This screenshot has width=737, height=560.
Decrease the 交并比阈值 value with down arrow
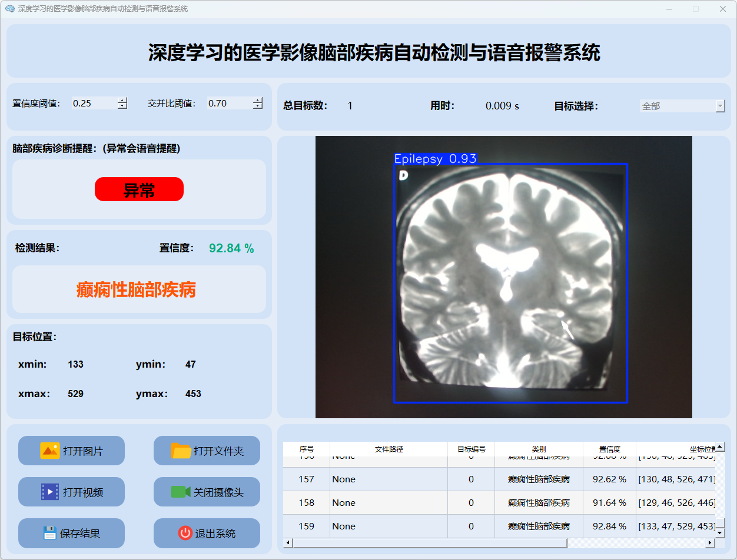(257, 106)
